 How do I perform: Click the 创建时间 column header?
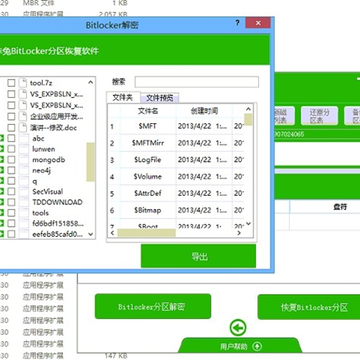204,111
